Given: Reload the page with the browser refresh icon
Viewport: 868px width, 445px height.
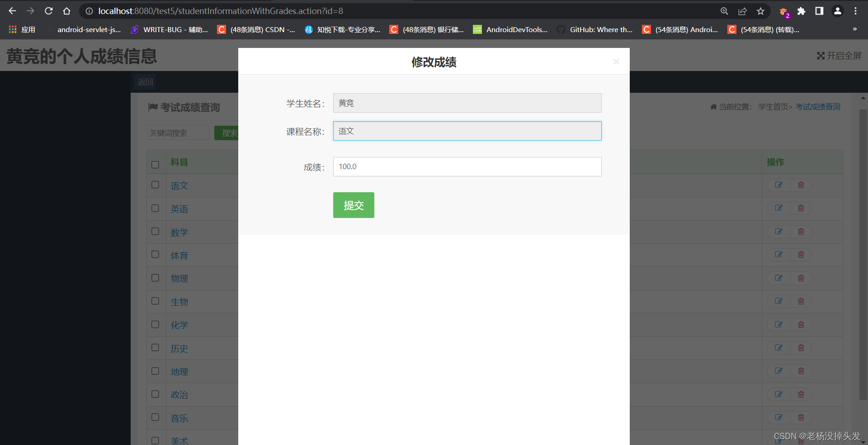Looking at the screenshot, I should coord(49,11).
